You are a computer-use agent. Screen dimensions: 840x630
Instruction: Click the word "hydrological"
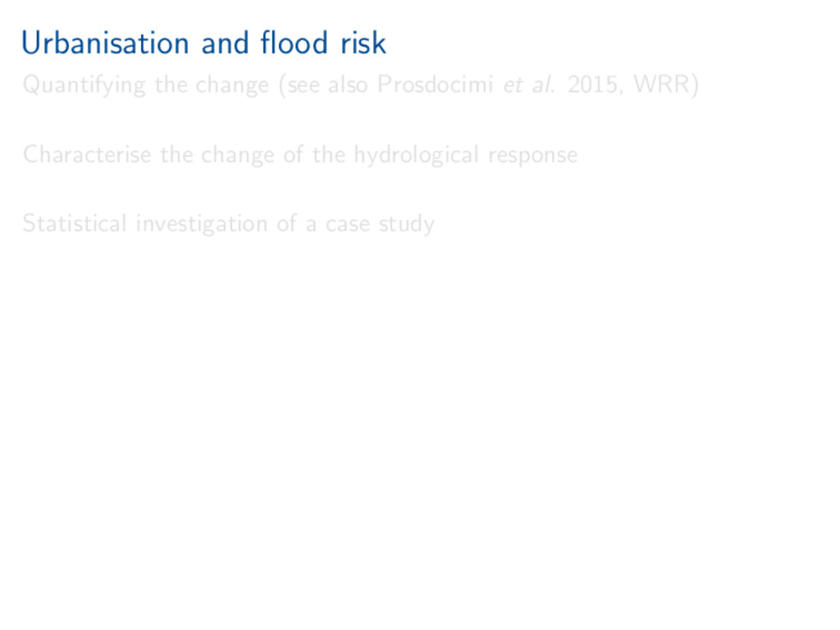417,154
